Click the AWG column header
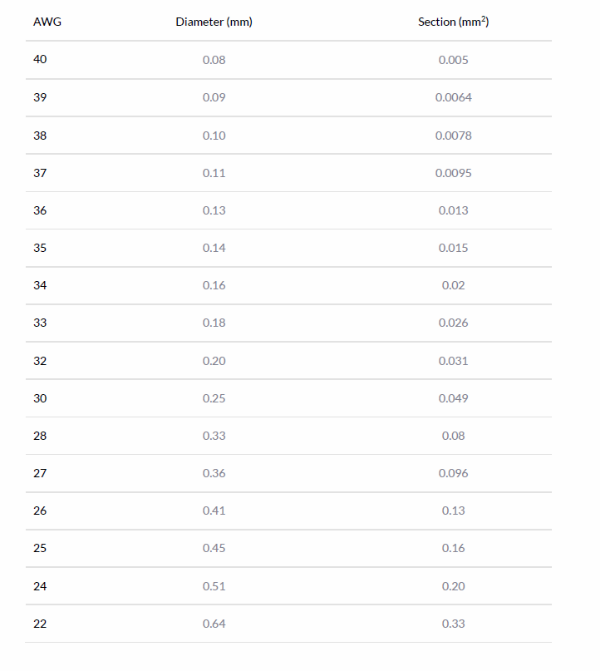 tap(48, 22)
